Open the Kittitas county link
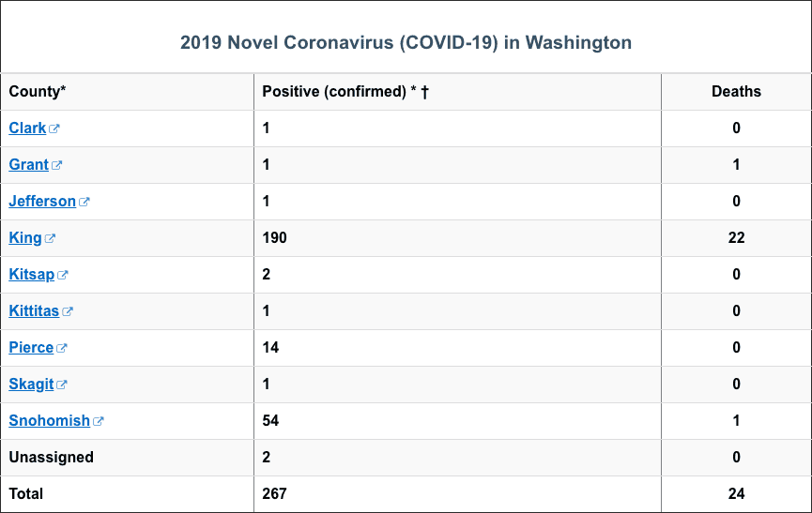The width and height of the screenshot is (812, 513). pos(34,311)
